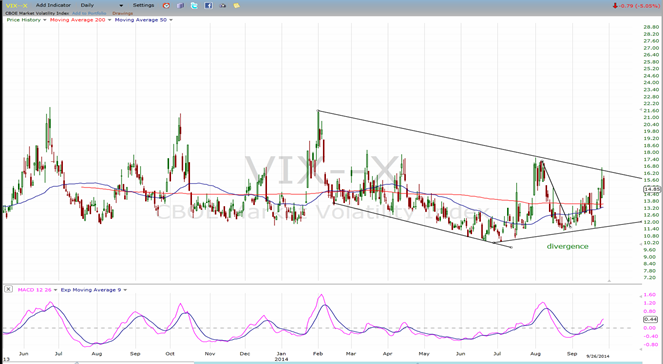
Task: Click the Feb month label on time axis
Action: (318, 353)
